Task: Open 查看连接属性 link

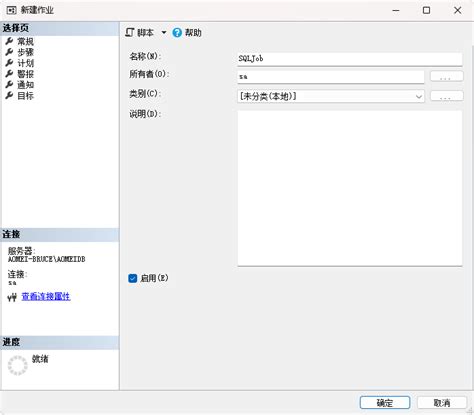Action: pos(46,296)
